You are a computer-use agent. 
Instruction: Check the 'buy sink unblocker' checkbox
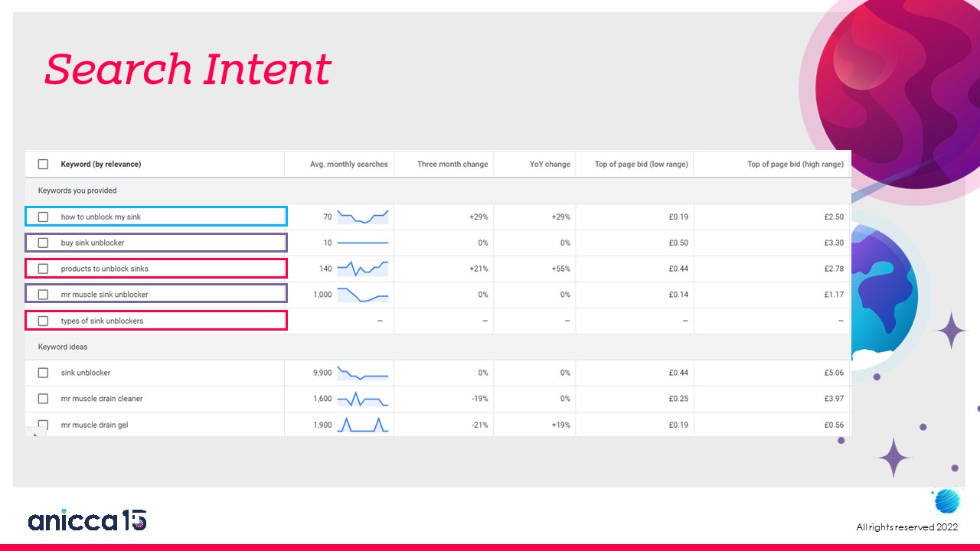click(43, 243)
